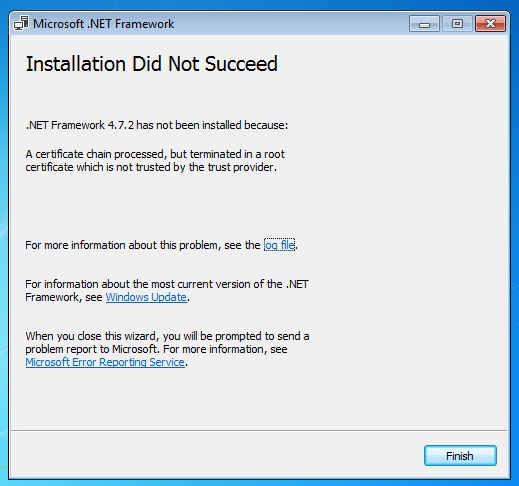Open Microsoft Error Reporting Service link

tap(105, 362)
